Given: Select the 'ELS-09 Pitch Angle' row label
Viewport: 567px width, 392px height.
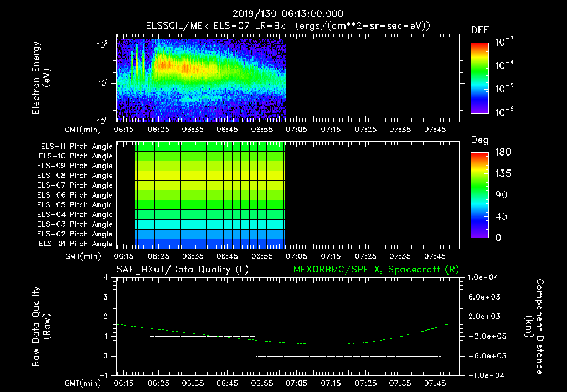Looking at the screenshot, I should coord(75,166).
